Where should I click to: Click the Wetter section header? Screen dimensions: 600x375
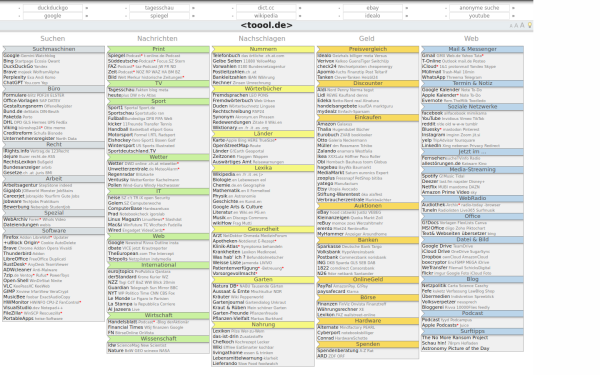(158, 157)
